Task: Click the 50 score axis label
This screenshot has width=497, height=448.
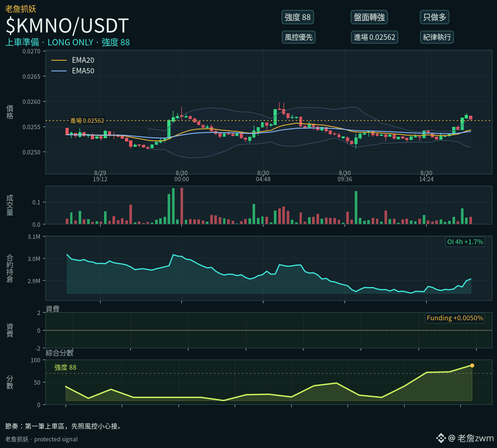Action: (x=37, y=383)
